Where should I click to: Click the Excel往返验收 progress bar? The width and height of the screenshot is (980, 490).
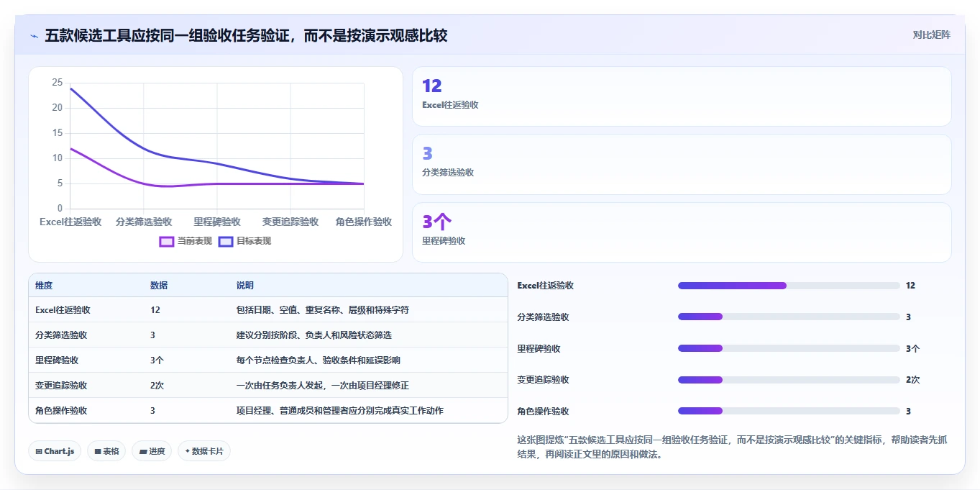789,286
